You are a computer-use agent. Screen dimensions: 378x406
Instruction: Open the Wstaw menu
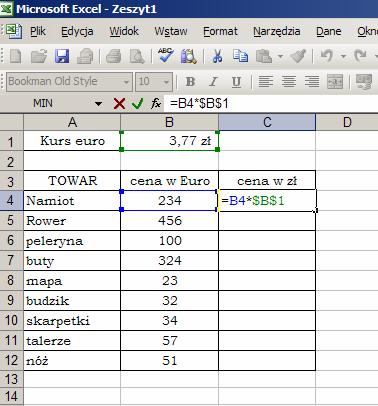click(171, 31)
